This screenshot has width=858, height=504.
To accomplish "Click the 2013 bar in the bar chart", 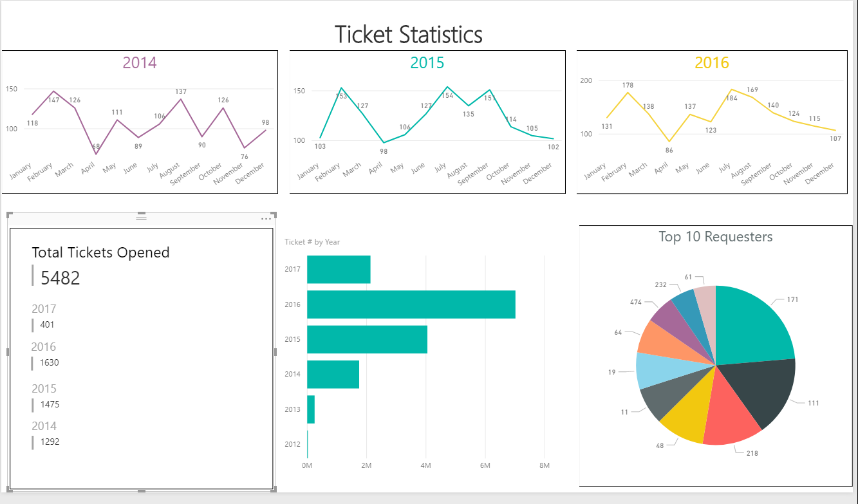I will pyautogui.click(x=311, y=409).
